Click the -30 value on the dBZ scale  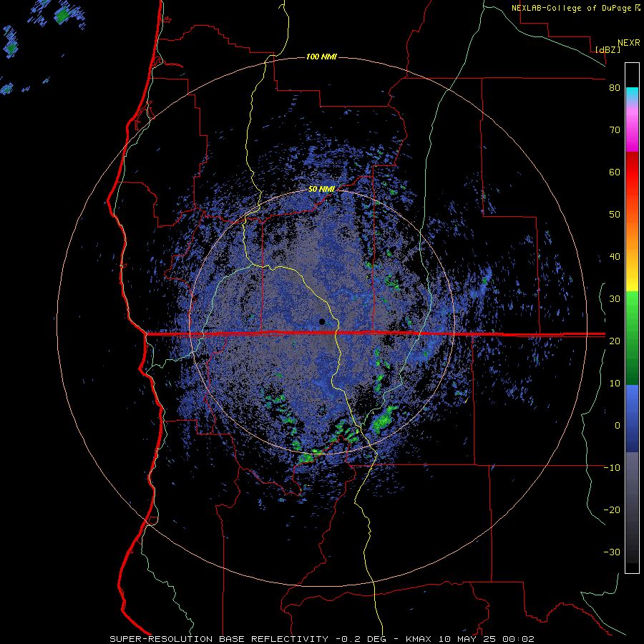click(612, 552)
